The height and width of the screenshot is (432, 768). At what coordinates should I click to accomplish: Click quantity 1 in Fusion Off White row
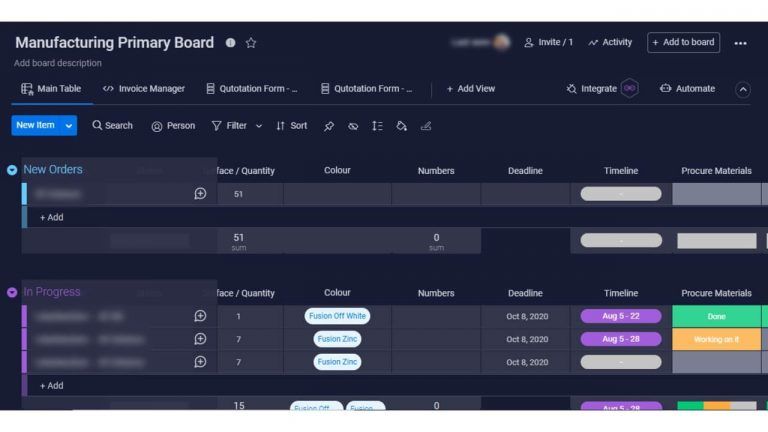coord(239,316)
